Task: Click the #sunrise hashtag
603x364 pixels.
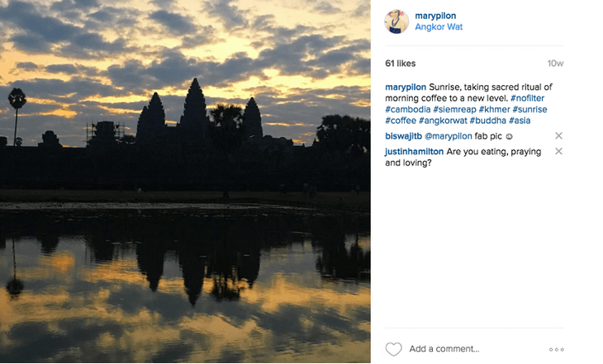Action: pyautogui.click(x=529, y=110)
